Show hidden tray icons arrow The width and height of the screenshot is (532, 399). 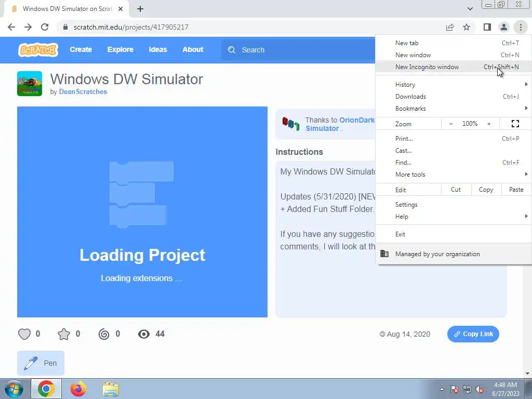point(442,389)
